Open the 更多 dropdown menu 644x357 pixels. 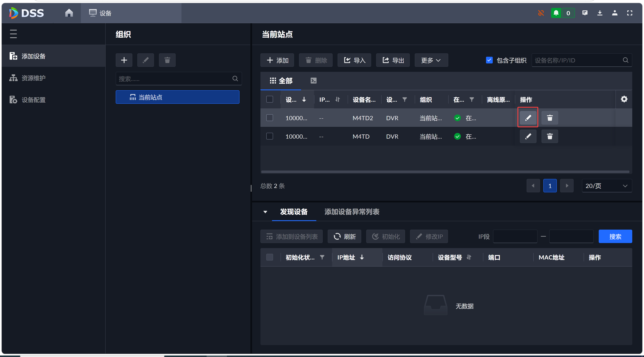pyautogui.click(x=431, y=60)
